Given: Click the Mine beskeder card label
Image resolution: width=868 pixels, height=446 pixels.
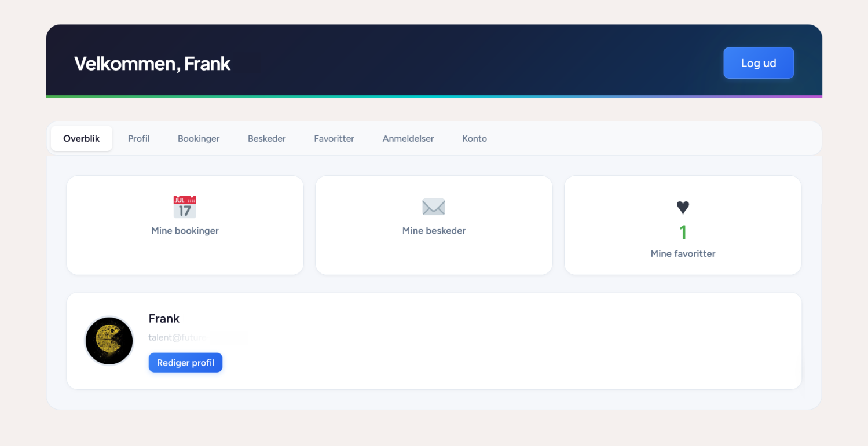Looking at the screenshot, I should pos(434,231).
